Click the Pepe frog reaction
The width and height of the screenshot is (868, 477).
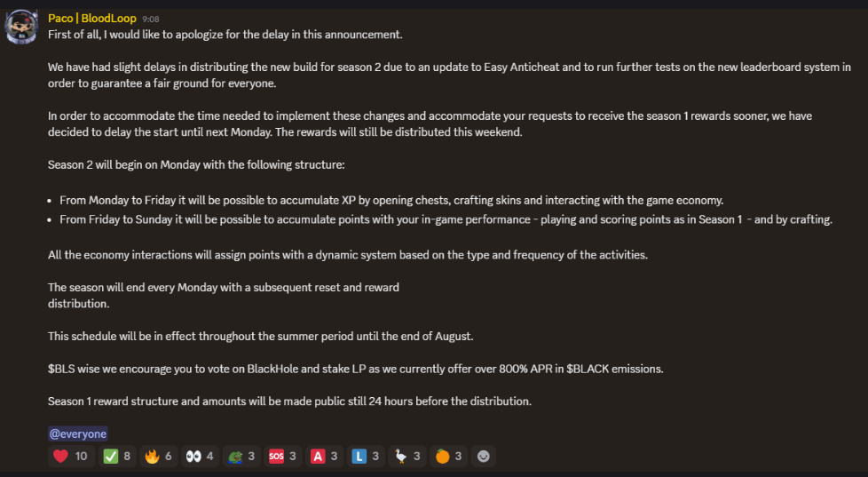click(242, 457)
